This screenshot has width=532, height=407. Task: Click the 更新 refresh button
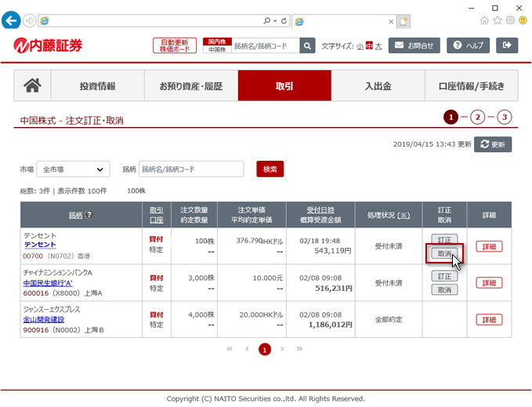493,144
